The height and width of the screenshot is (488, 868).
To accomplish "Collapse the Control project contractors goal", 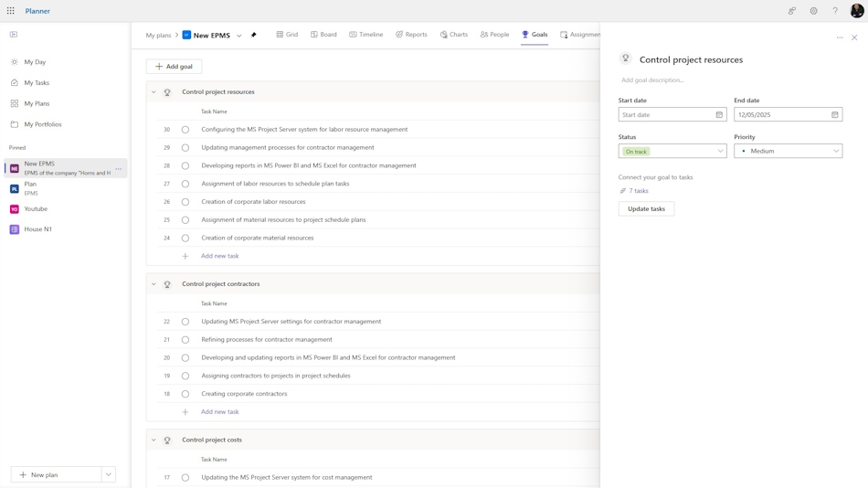I will tap(153, 284).
